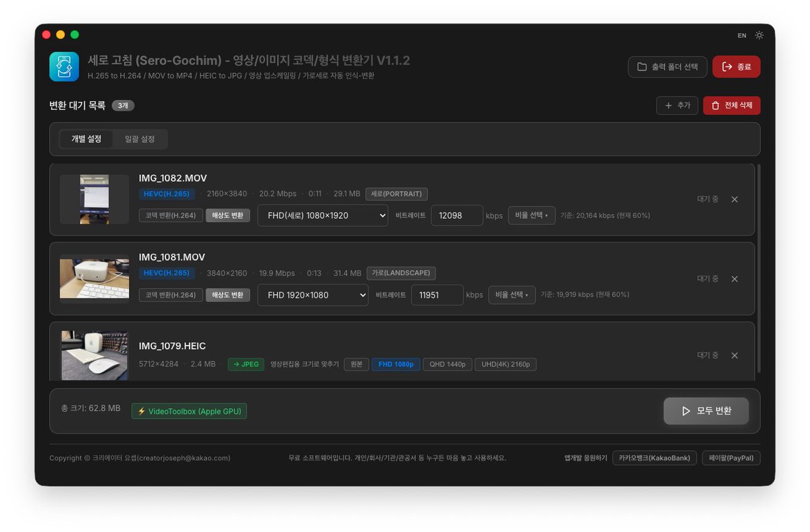The image size is (810, 532).
Task: Click the 추가 add files button
Action: [x=678, y=105]
